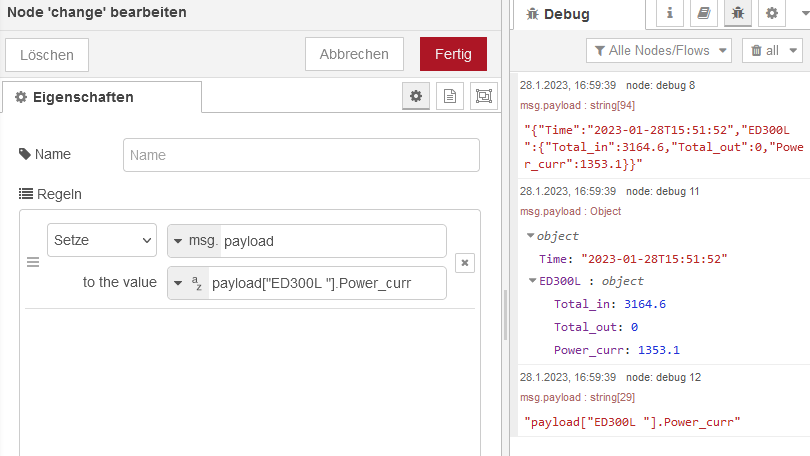Click the Name input field

point(301,155)
